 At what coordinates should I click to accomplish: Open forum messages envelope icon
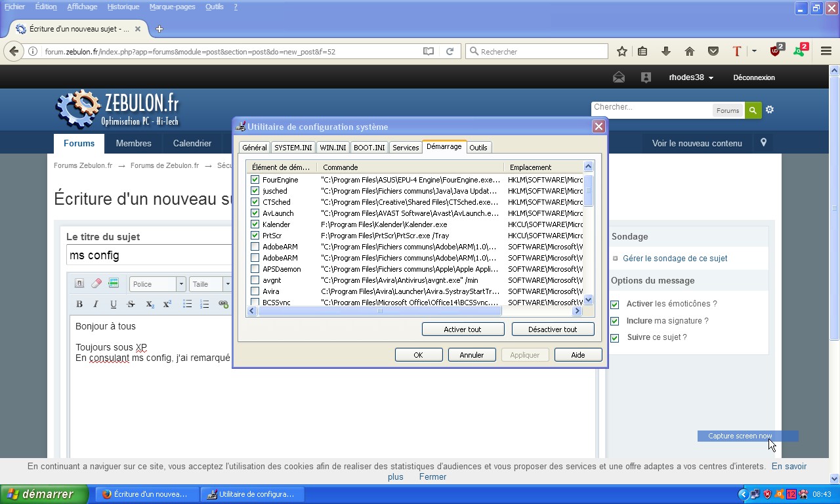point(619,77)
